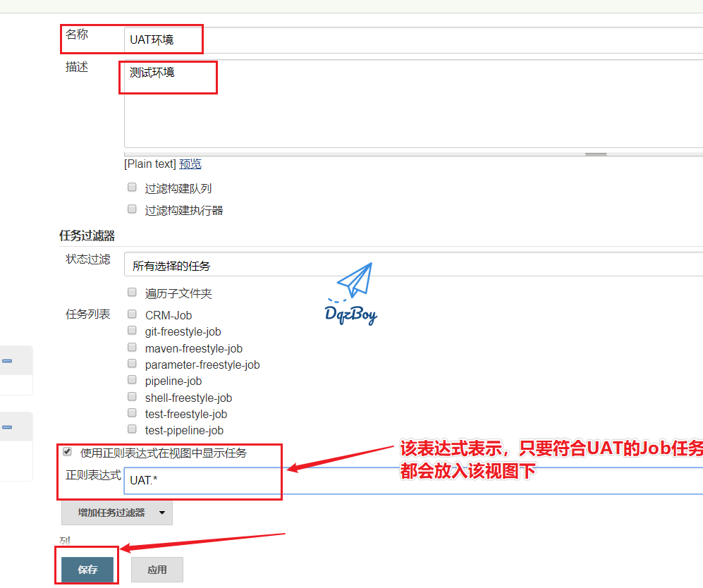
Task: Collapse the upper left sidebar panel minus icon
Action: [7, 360]
